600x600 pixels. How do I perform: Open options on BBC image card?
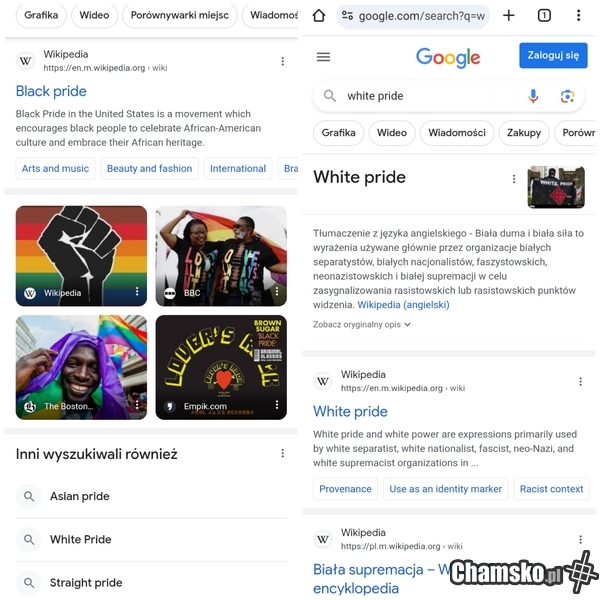pyautogui.click(x=277, y=292)
